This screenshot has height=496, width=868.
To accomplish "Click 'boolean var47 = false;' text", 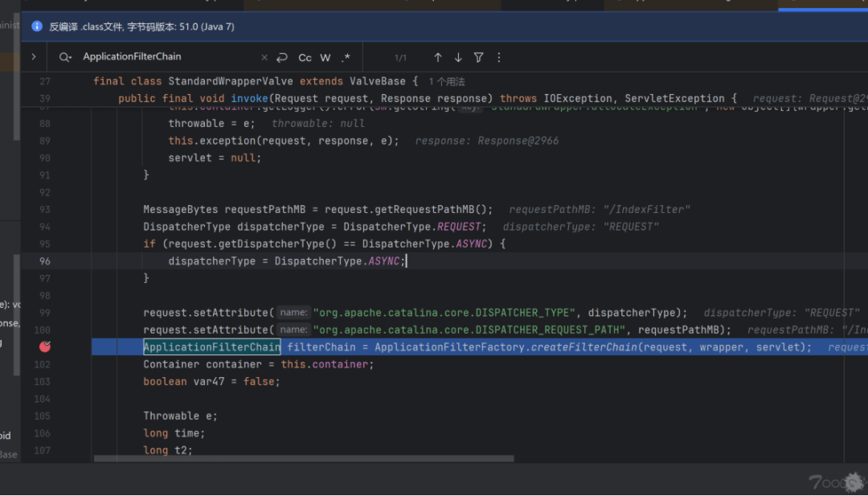I will [212, 381].
